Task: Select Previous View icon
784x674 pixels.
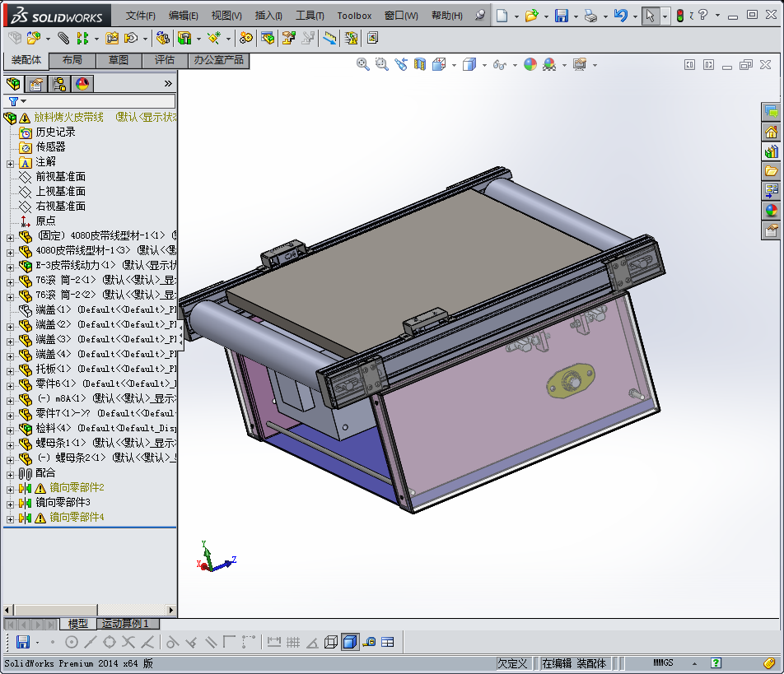Action: pos(401,64)
